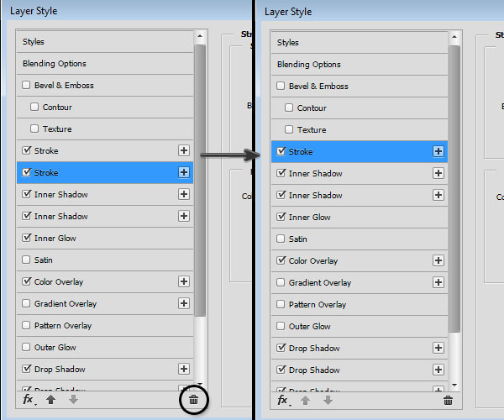Click delete effect trash icon in right dialog
Viewport: 504px width, 420px height.
coord(448,401)
